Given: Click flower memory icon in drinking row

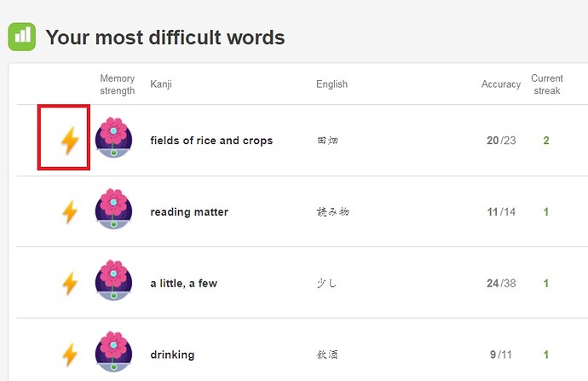Looking at the screenshot, I should click(113, 351).
